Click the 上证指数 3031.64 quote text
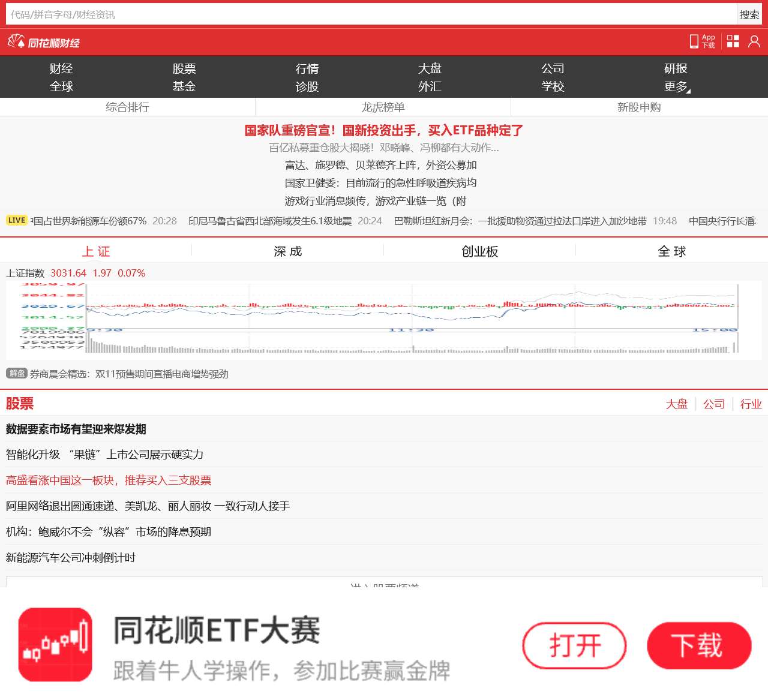Image resolution: width=768 pixels, height=700 pixels. pyautogui.click(x=76, y=273)
